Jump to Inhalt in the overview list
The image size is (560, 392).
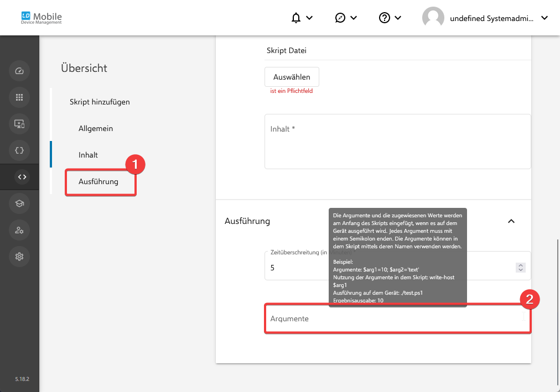[88, 155]
